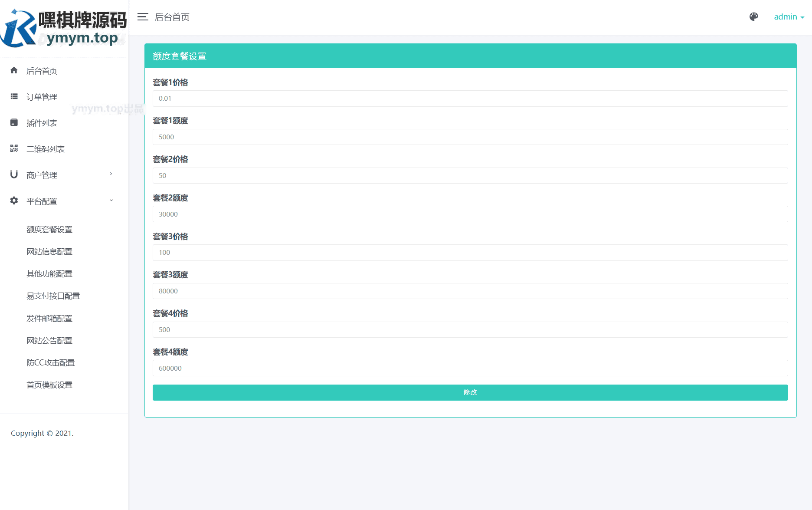Click the 后台首页 header title text
Screen dimensions: 812x510
pos(172,17)
